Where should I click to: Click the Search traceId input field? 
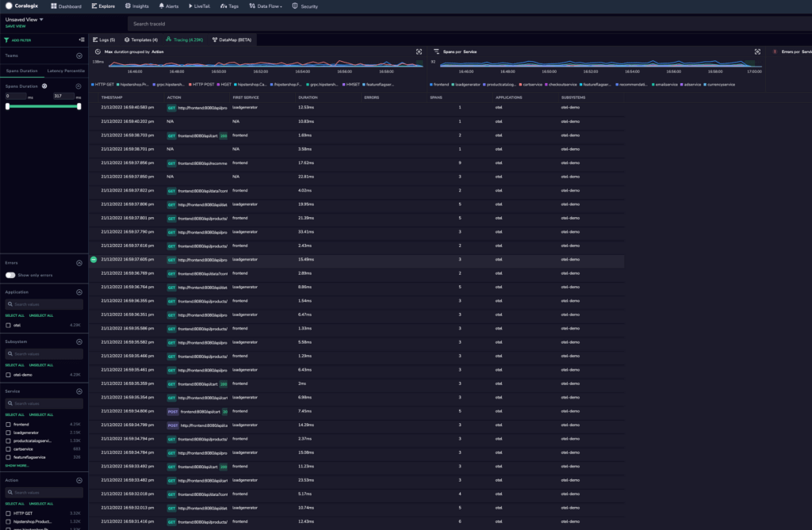click(x=469, y=24)
